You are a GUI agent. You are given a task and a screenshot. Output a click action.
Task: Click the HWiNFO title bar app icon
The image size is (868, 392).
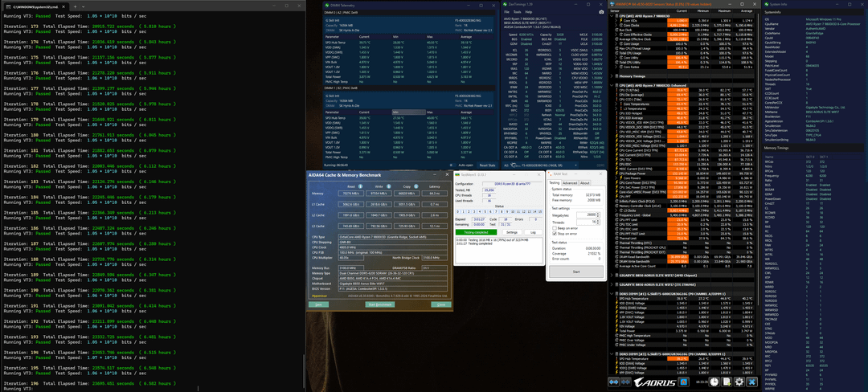click(x=612, y=4)
